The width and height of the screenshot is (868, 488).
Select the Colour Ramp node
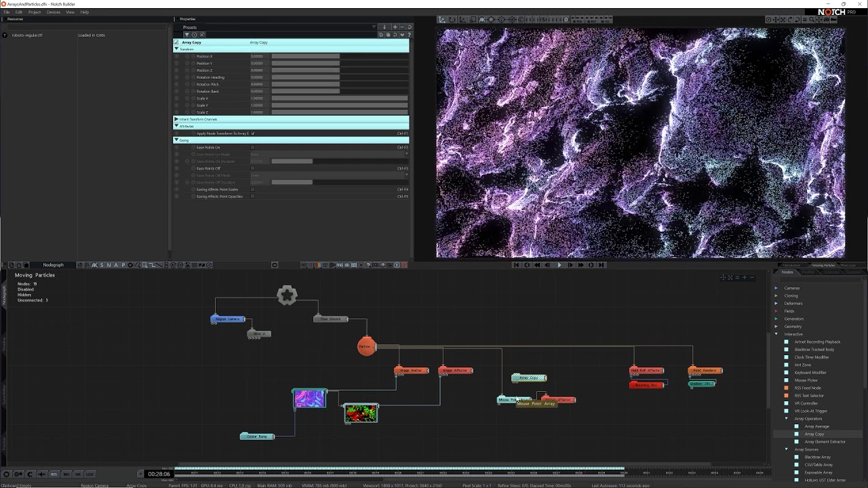[258, 436]
